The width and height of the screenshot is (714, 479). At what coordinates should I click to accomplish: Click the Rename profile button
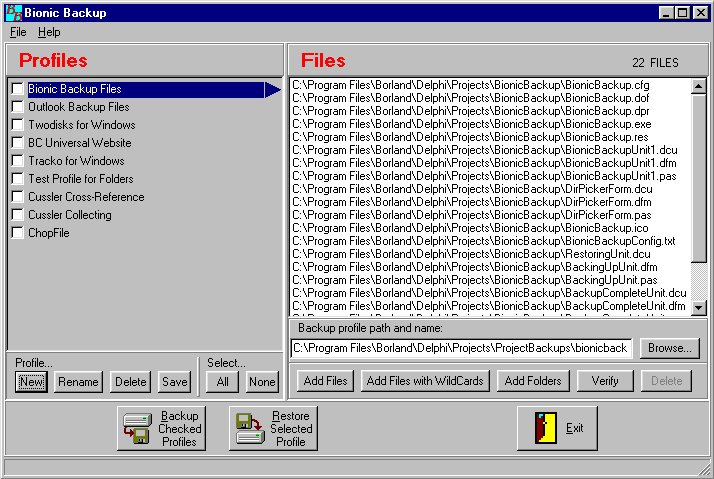pyautogui.click(x=78, y=381)
